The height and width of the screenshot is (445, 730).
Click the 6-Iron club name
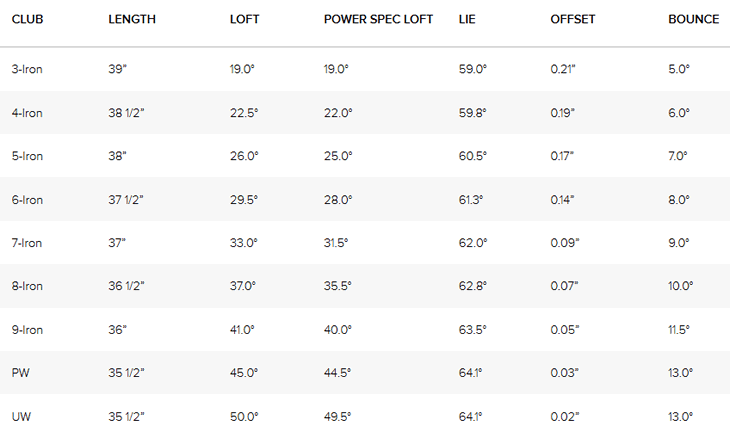pyautogui.click(x=27, y=200)
